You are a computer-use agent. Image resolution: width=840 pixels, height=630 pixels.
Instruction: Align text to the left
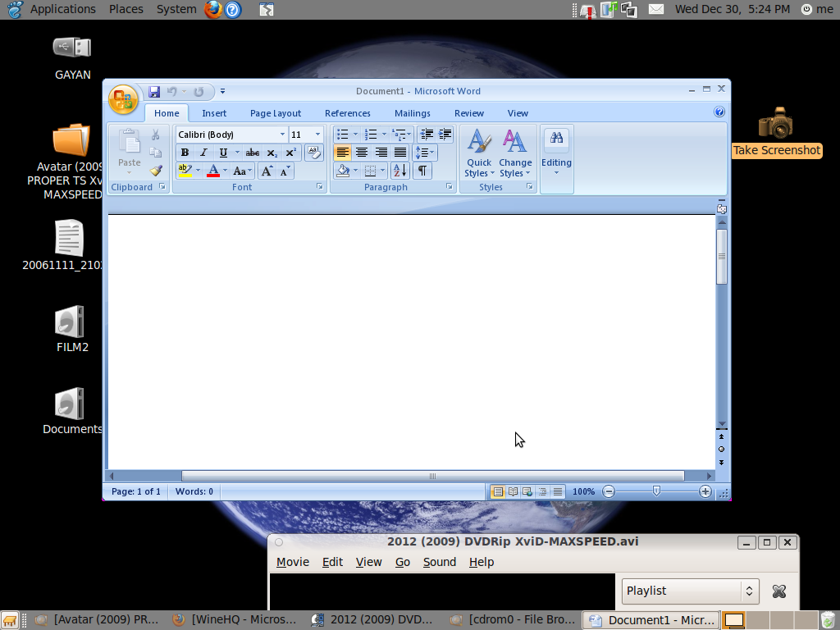342,153
